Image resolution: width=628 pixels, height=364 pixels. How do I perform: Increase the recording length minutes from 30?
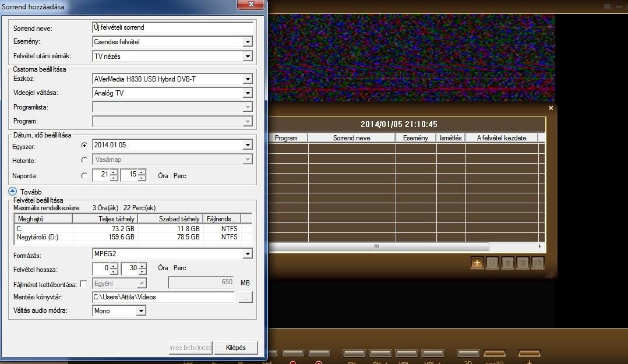[142, 265]
